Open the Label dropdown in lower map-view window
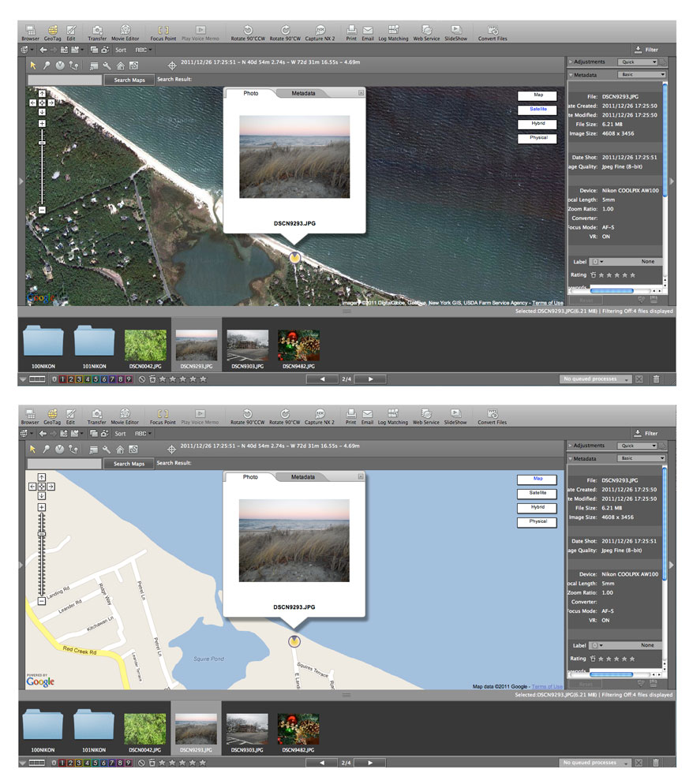Image resolution: width=693 pixels, height=784 pixels. click(x=596, y=645)
